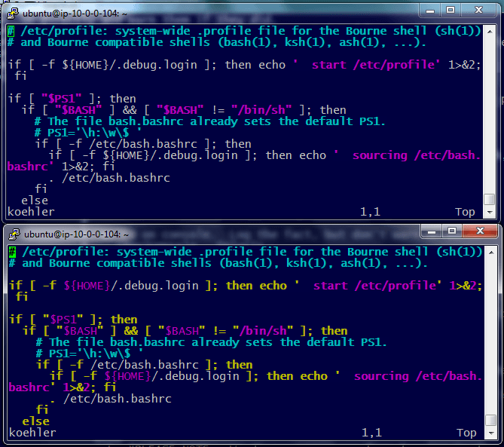This screenshot has width=504, height=447.
Task: Maximize the bottom PuTTY terminal window
Action: [452, 232]
